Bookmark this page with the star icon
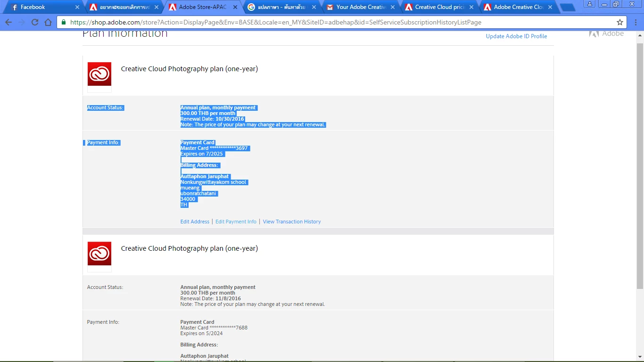 pos(620,22)
